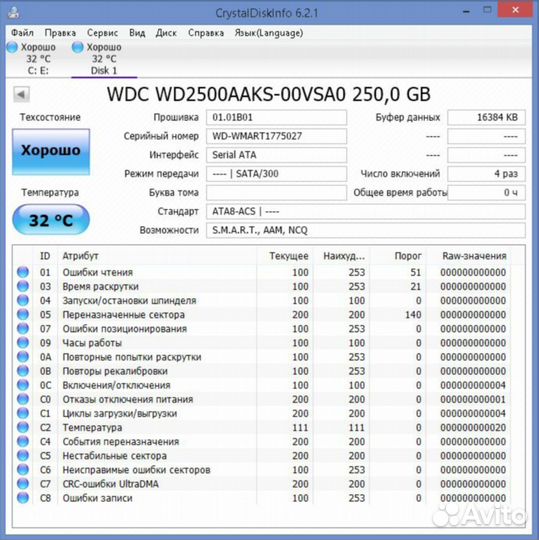This screenshot has height=540, width=539.
Task: Click the previous disk arrow button
Action: pos(21,94)
